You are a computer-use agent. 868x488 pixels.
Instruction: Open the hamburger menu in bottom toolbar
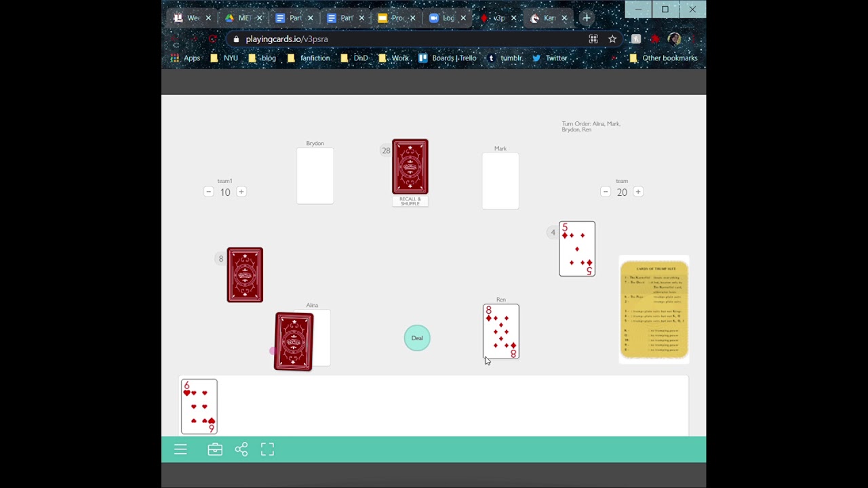click(x=180, y=449)
